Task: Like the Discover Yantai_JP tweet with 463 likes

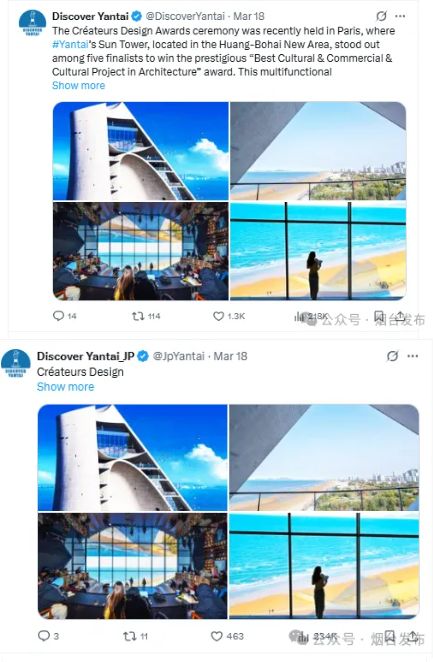Action: tap(216, 636)
